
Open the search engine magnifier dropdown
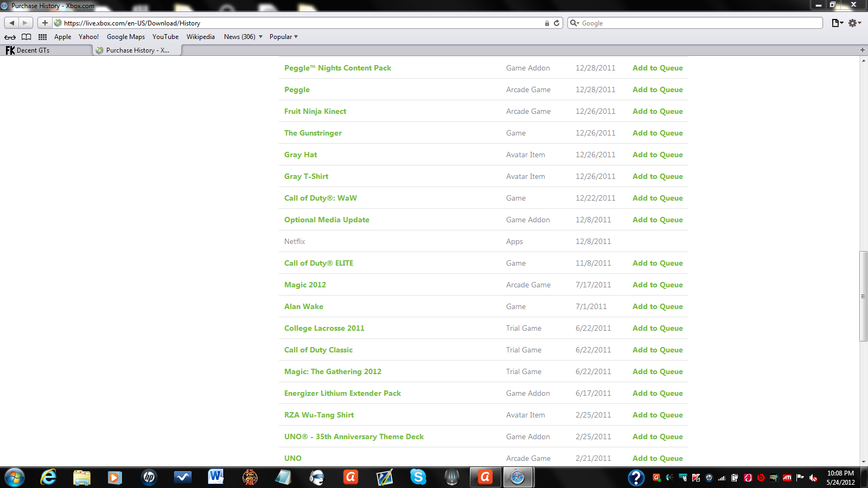(575, 23)
